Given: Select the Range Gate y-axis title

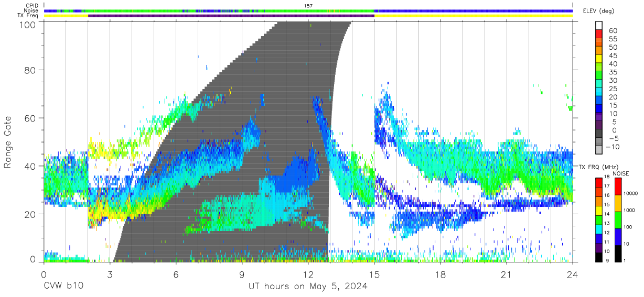Looking at the screenshot, I should tap(8, 141).
